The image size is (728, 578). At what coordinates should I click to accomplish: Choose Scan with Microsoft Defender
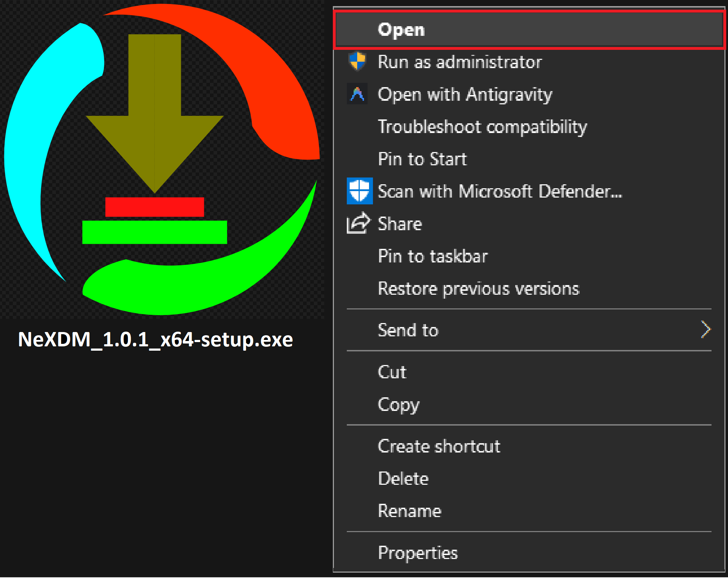[x=500, y=191]
